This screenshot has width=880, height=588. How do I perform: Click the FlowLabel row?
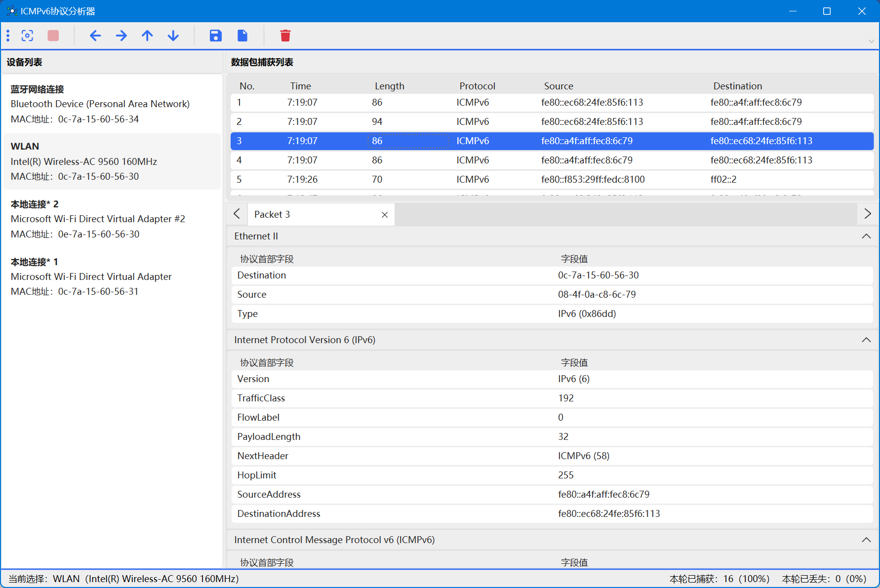coord(552,418)
